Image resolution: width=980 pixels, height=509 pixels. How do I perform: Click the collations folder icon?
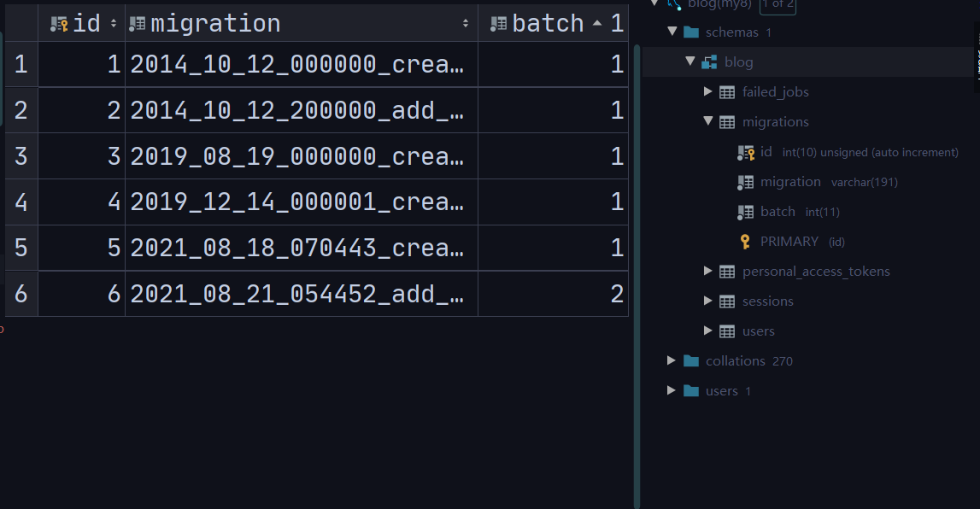point(691,361)
